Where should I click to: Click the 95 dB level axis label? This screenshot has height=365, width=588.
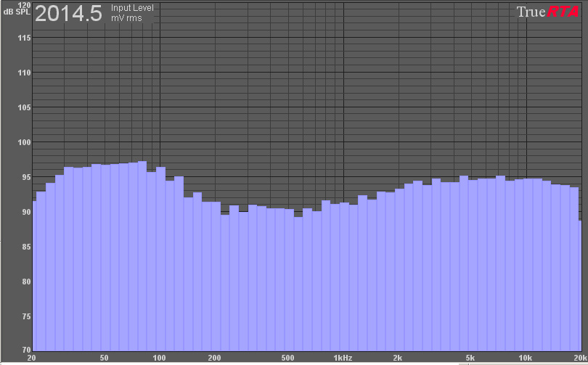tap(25, 177)
